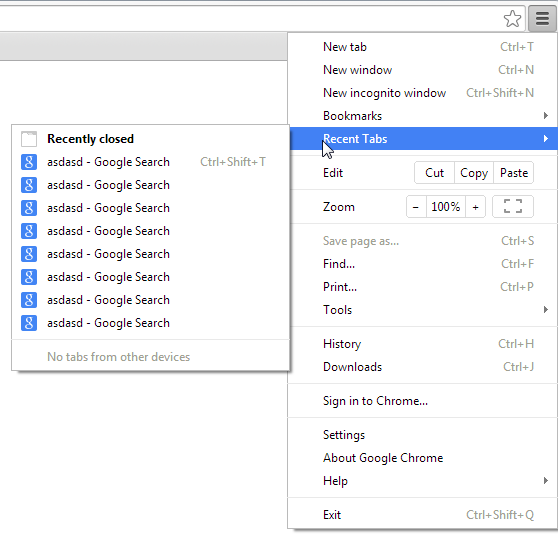558x545 pixels.
Task: Click the Recent Tabs menu item
Action: coord(423,138)
